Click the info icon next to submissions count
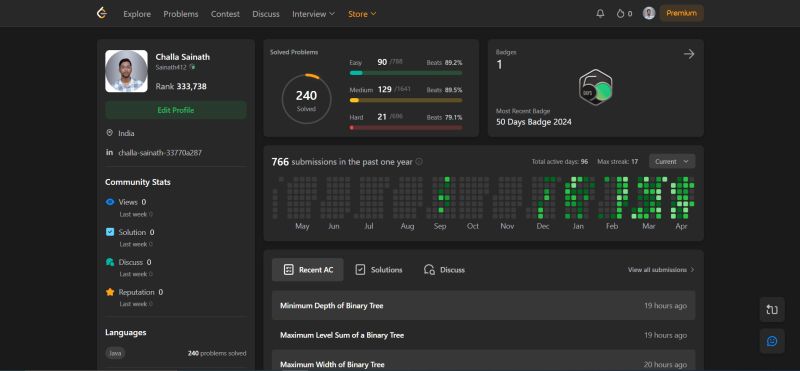The width and height of the screenshot is (800, 371). (x=419, y=162)
